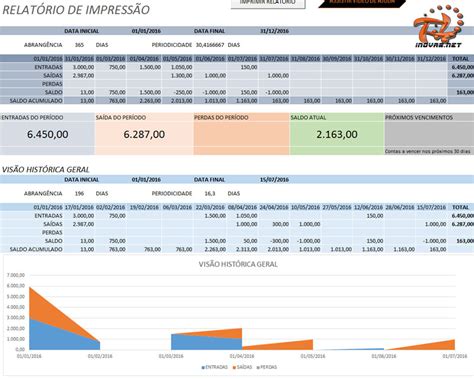
Task: Click the 19/02/2016 column header
Action: click(x=144, y=207)
